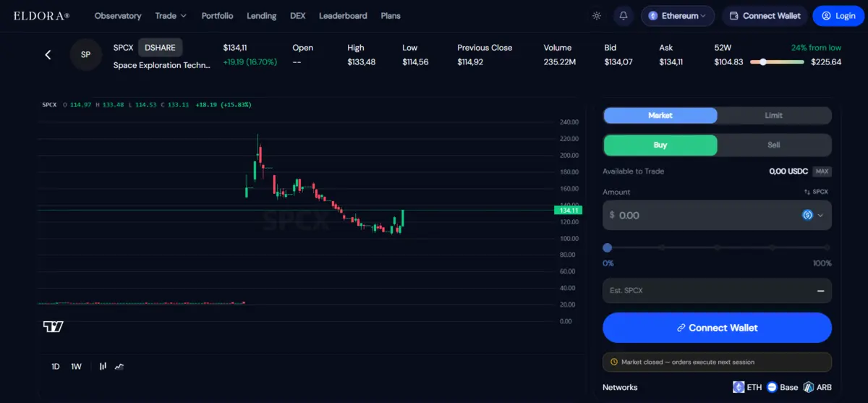Screen dimensions: 868x403
Task: Click the DSHARE badge
Action: click(x=160, y=48)
